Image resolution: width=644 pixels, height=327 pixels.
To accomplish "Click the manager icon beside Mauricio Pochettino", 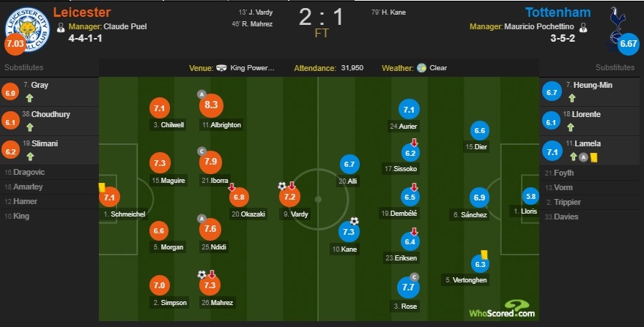I will coord(583,28).
